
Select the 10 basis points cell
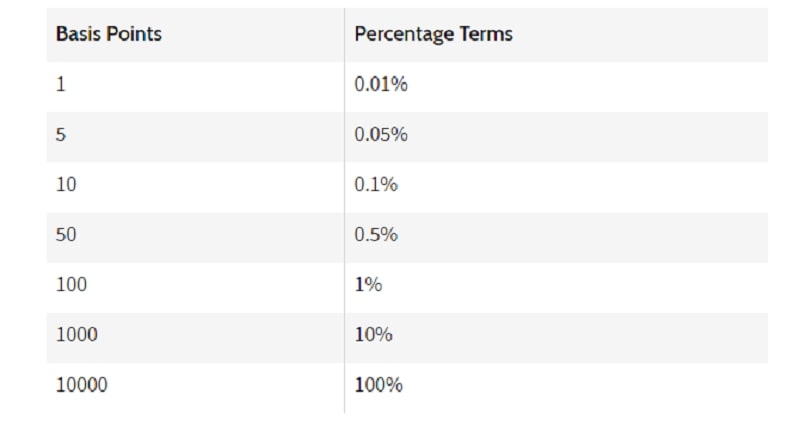(x=66, y=185)
